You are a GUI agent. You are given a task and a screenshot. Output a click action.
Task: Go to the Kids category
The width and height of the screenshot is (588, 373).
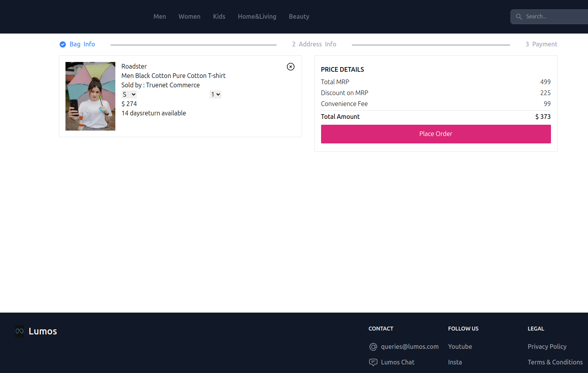coord(219,16)
